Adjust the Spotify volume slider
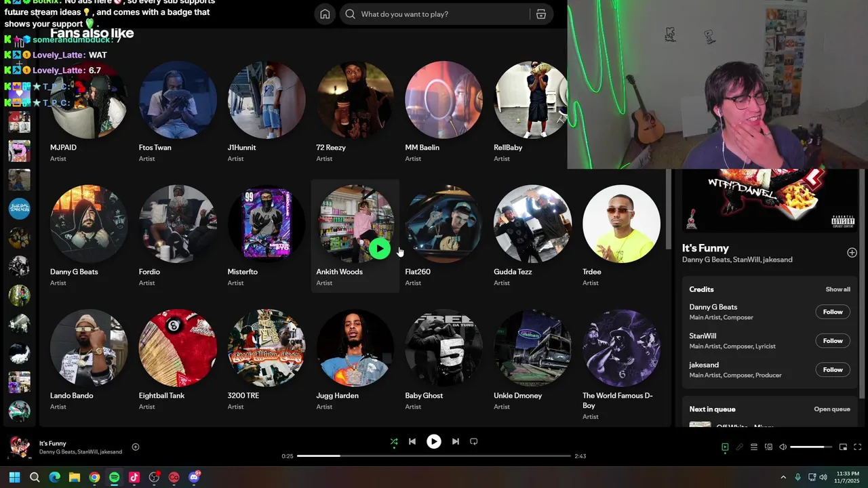868x488 pixels. pyautogui.click(x=811, y=447)
